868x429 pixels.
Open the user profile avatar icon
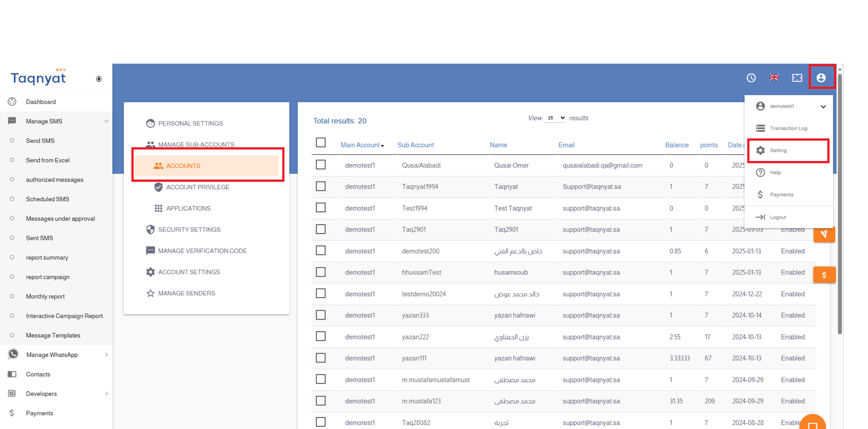click(821, 78)
